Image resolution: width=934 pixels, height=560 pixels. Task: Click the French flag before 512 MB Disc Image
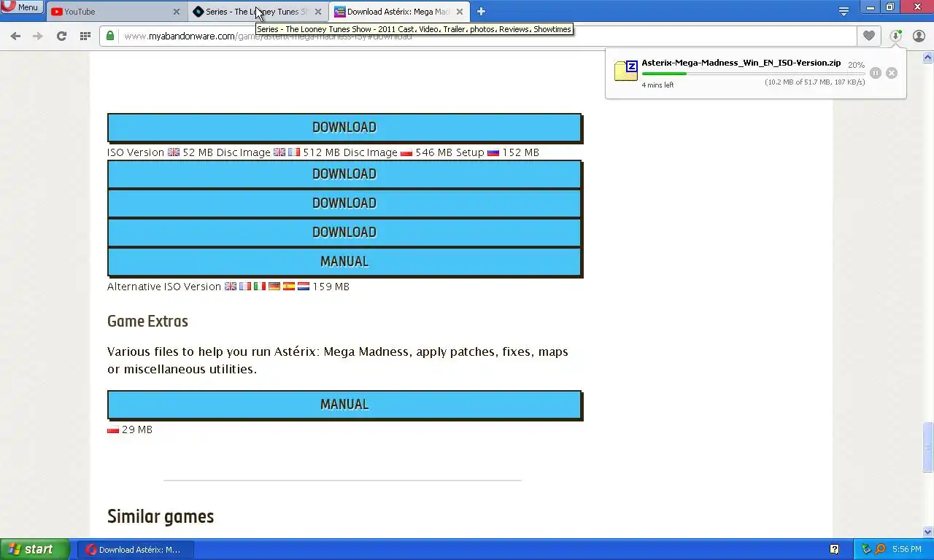click(294, 152)
